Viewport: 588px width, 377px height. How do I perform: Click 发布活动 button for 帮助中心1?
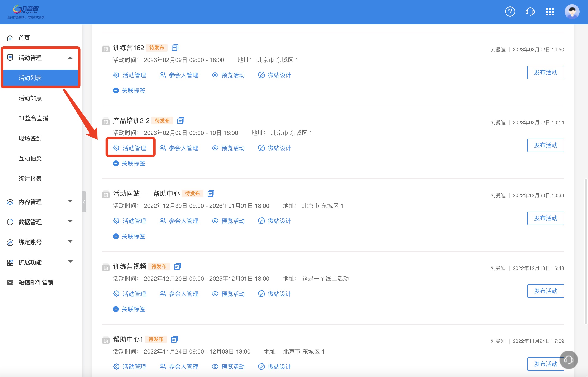(546, 364)
